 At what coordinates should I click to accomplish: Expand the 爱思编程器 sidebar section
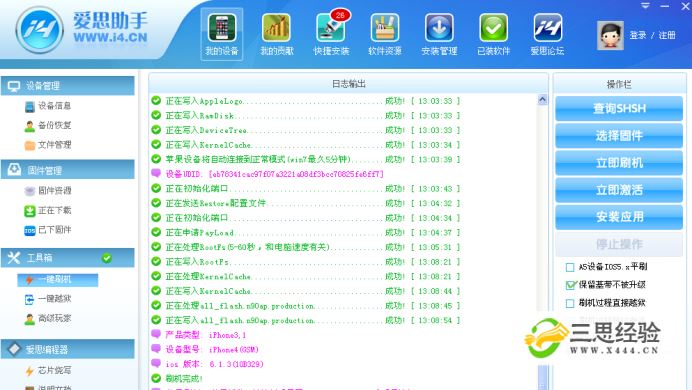point(68,349)
